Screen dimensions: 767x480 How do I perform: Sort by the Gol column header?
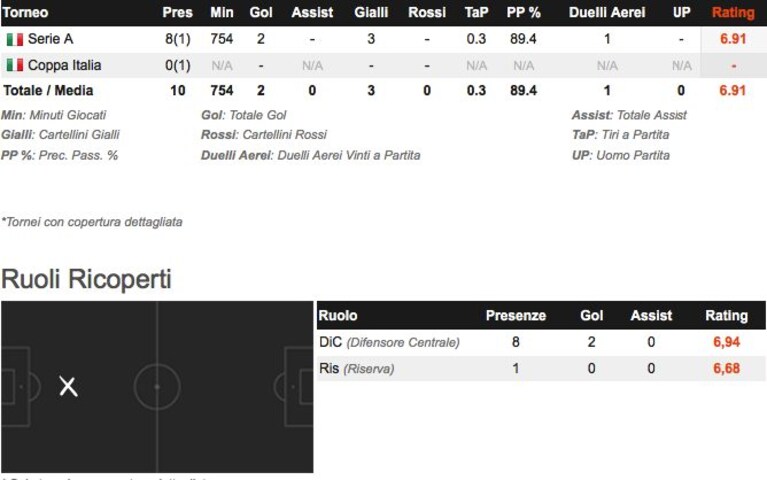point(261,12)
